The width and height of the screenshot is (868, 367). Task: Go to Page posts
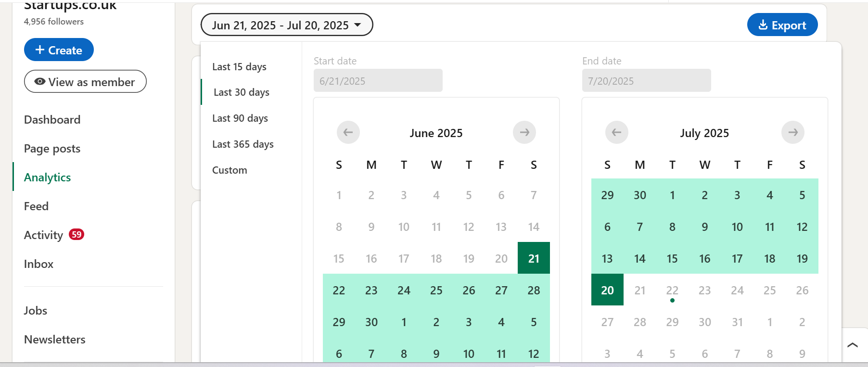point(52,149)
